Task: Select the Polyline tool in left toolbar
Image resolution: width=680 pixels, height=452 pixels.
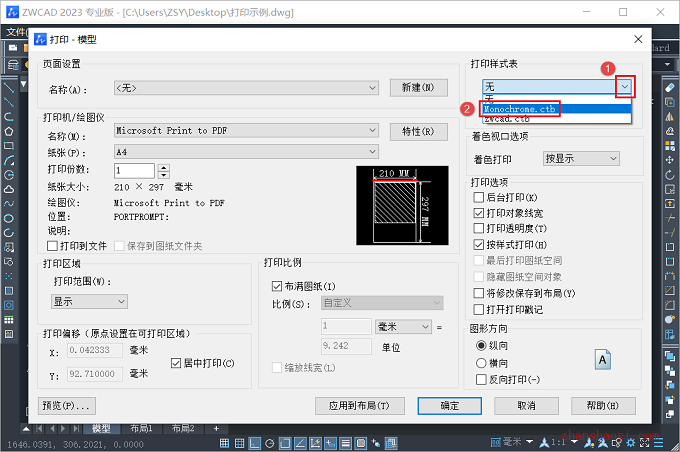Action: pos(9,117)
